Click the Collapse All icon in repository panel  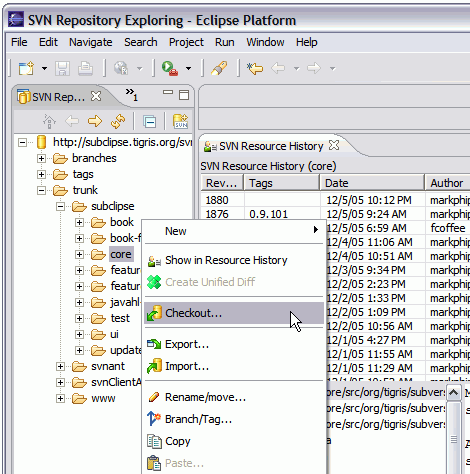click(149, 121)
